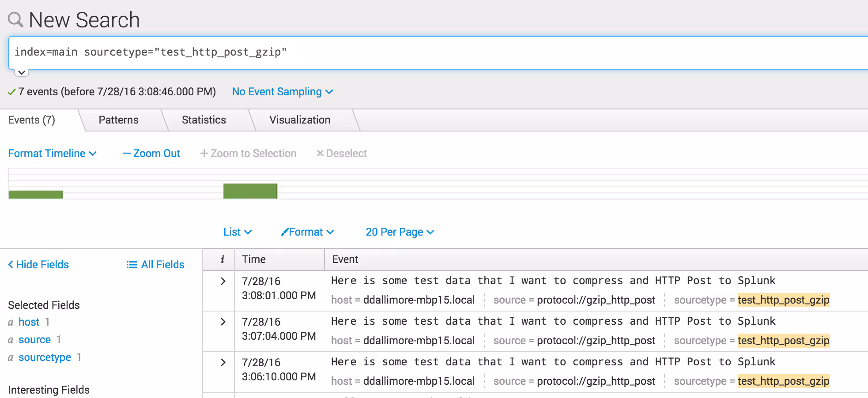
Task: Open All Fields list
Action: [155, 265]
